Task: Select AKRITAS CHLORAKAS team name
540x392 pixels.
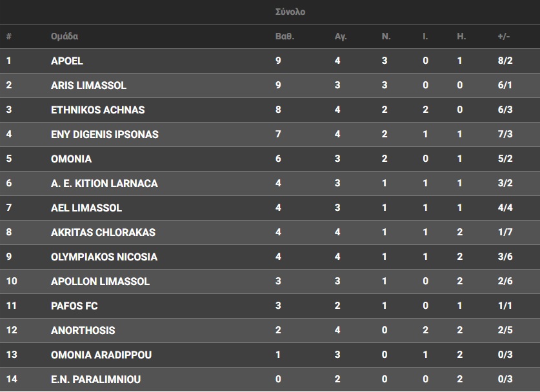Action: click(103, 233)
